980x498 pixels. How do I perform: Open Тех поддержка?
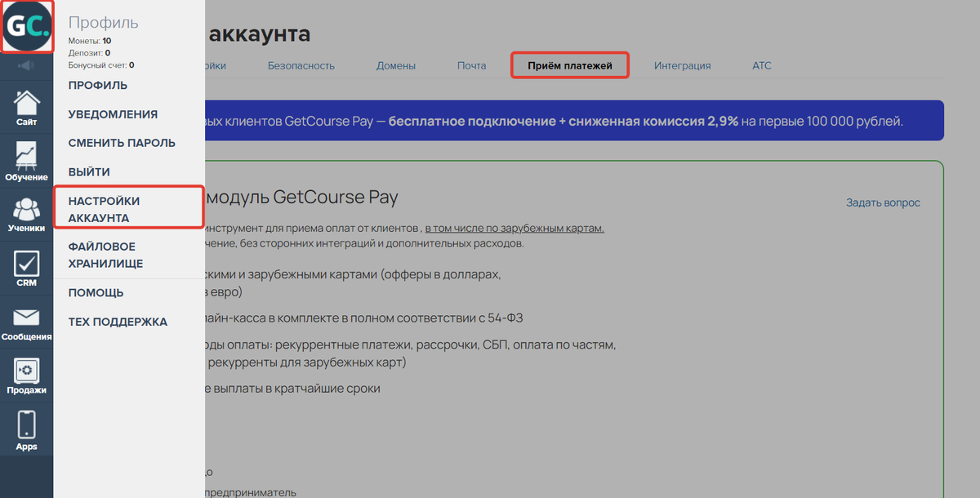[118, 322]
